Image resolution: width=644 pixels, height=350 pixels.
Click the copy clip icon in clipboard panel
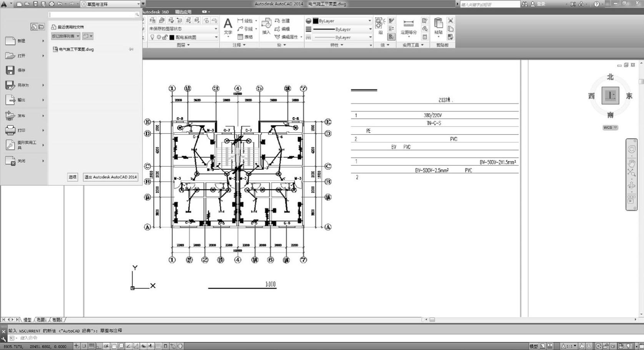tap(451, 29)
